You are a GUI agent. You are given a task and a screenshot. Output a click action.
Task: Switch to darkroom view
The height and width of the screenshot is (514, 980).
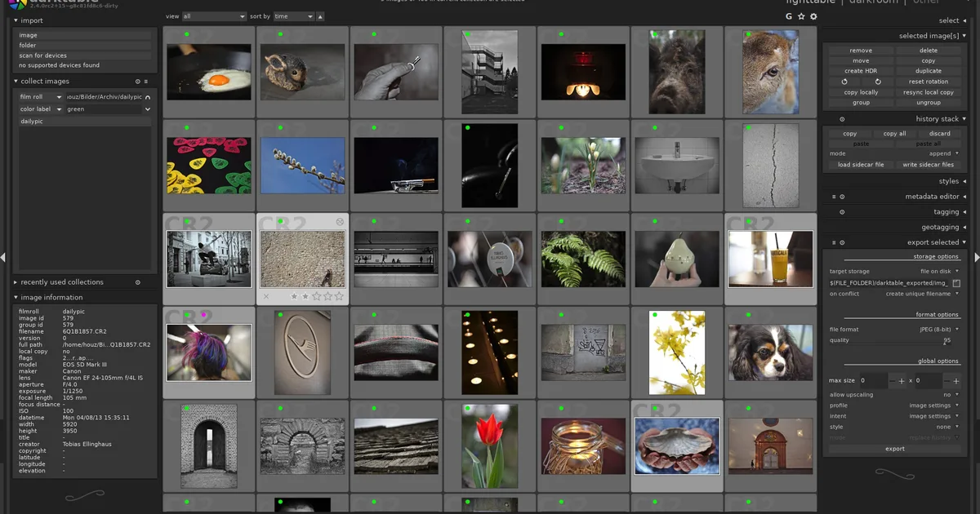click(x=875, y=2)
